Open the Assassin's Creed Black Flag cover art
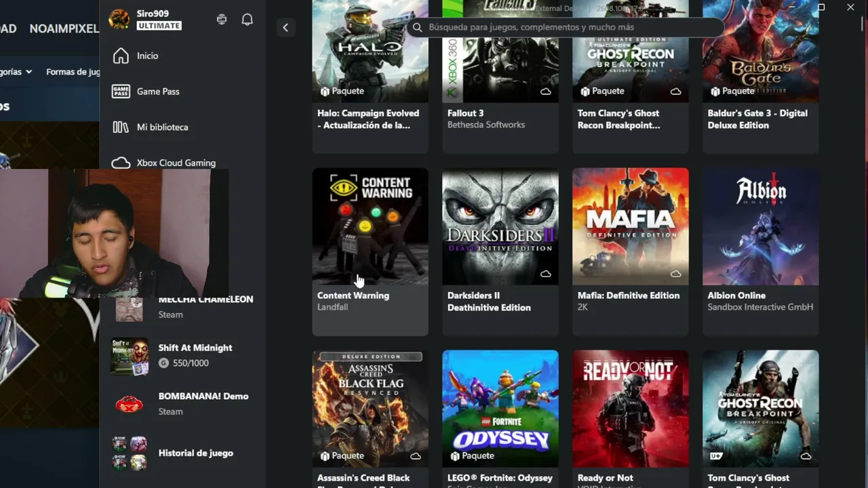Image resolution: width=868 pixels, height=488 pixels. point(370,409)
